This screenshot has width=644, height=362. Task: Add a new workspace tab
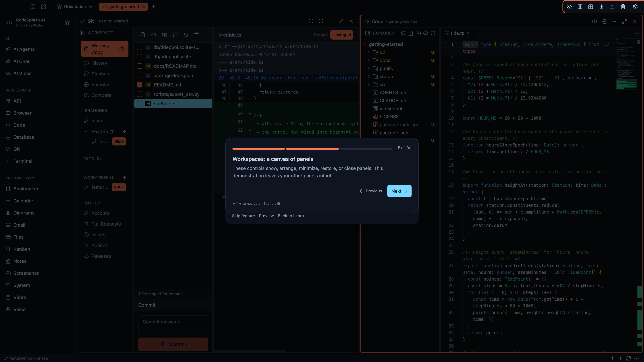pos(153,7)
